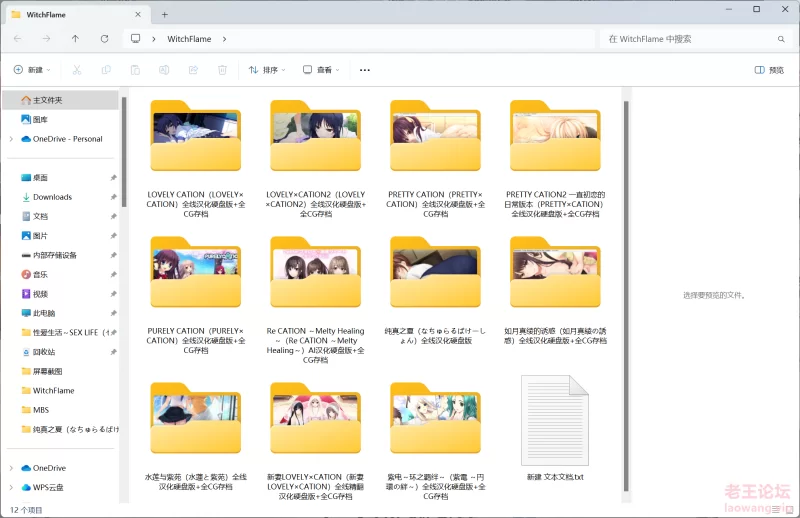Select the 新妻LOVELY×CATION folder

click(316, 441)
